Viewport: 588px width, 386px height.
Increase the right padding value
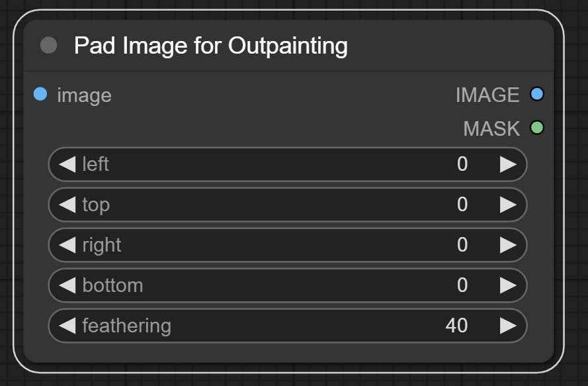508,245
